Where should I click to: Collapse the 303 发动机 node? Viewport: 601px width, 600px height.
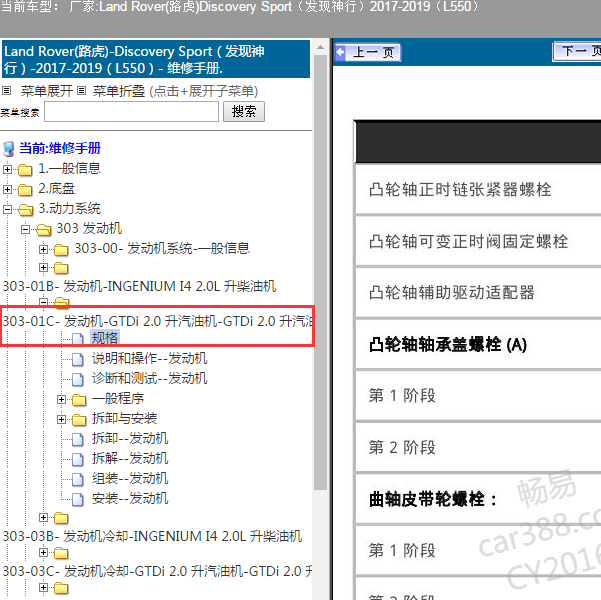(x=25, y=229)
